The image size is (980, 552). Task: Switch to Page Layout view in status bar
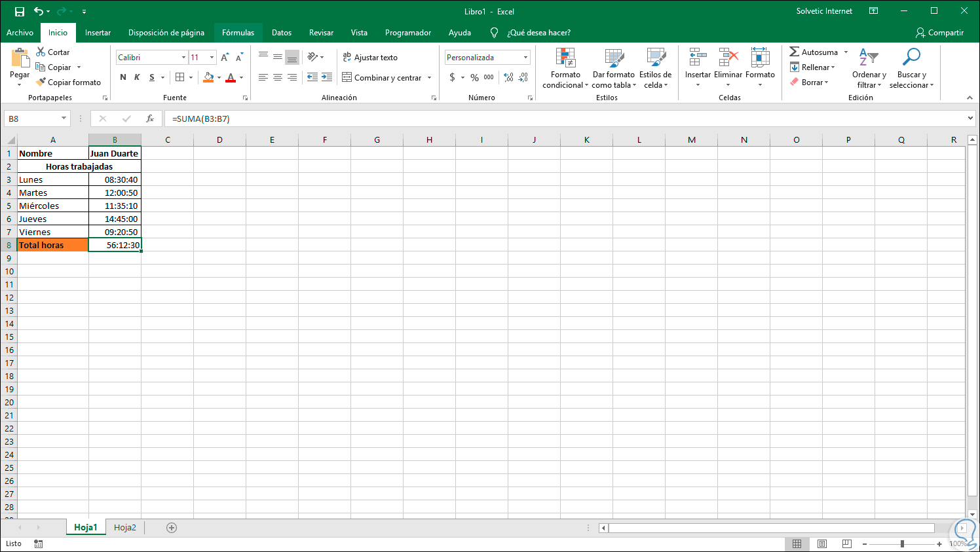[822, 544]
